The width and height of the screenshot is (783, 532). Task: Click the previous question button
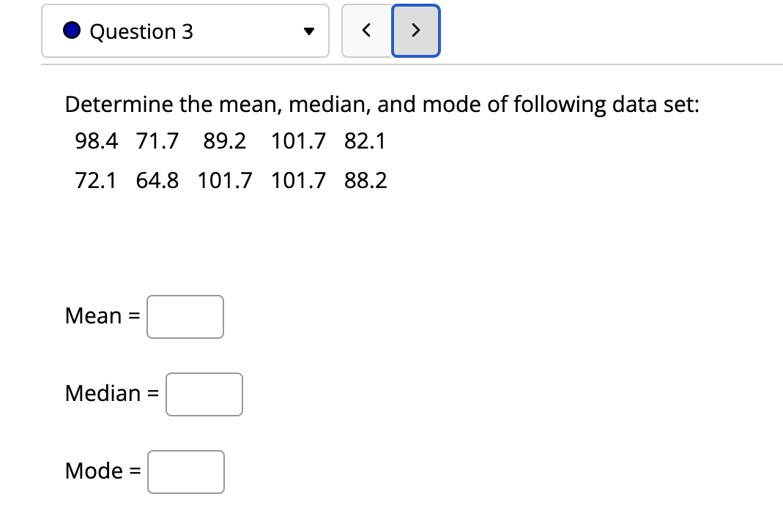(x=367, y=31)
